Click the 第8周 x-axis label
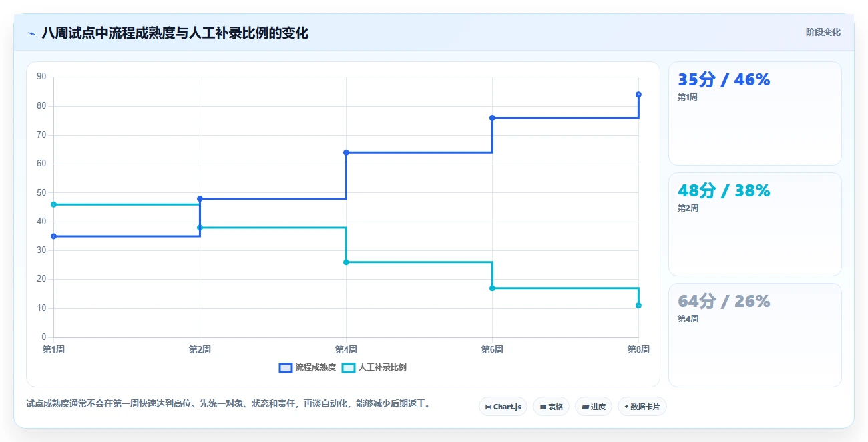This screenshot has height=442, width=868. (x=638, y=349)
